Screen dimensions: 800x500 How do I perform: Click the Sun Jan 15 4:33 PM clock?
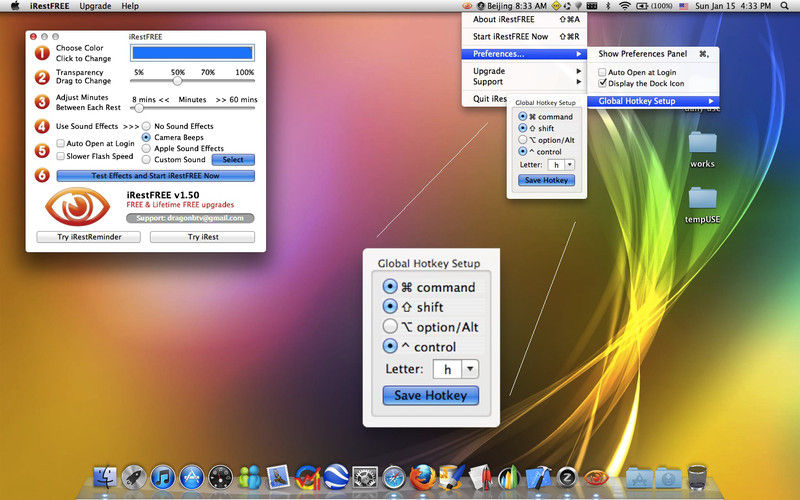[733, 6]
